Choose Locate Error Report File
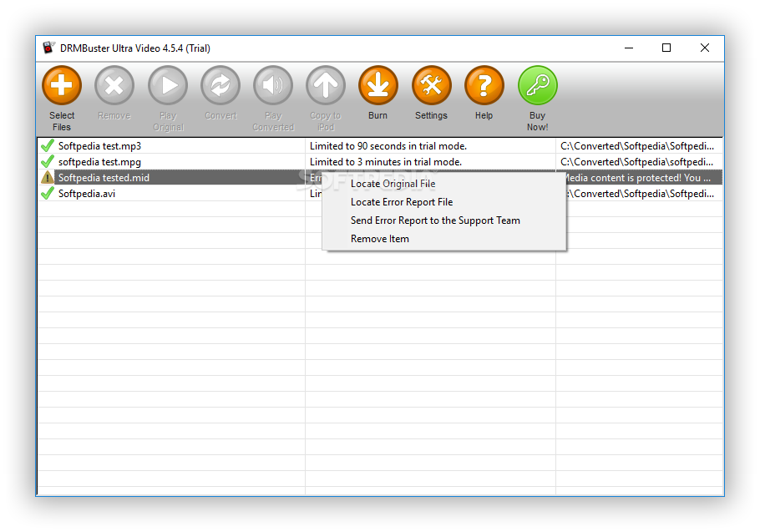Viewport: 760px width, 532px height. tap(402, 202)
